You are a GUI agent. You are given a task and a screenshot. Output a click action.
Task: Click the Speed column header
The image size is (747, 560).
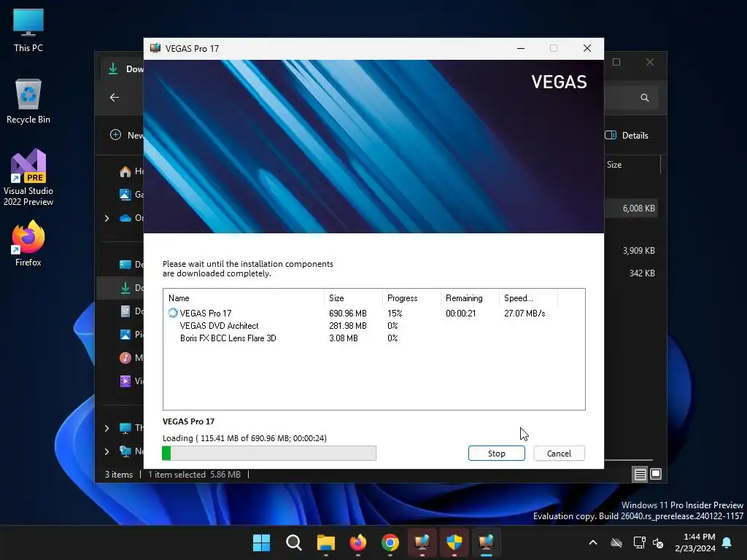(x=528, y=298)
